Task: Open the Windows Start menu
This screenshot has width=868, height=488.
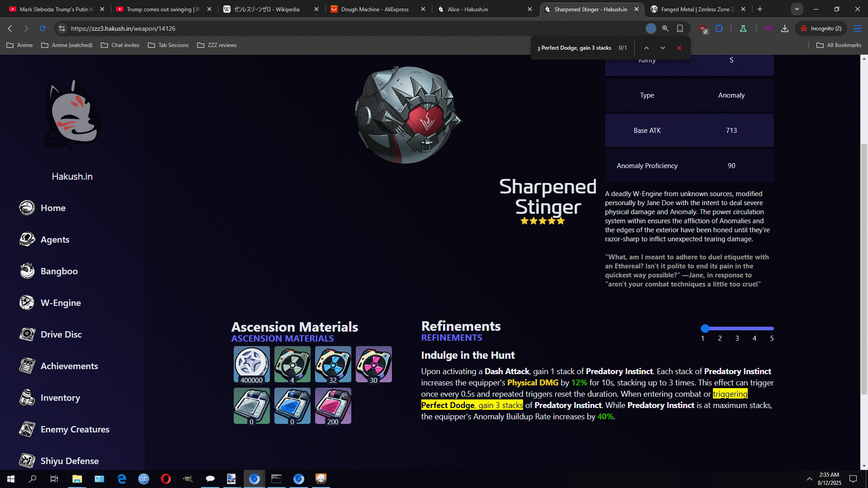Action: coord(11,479)
